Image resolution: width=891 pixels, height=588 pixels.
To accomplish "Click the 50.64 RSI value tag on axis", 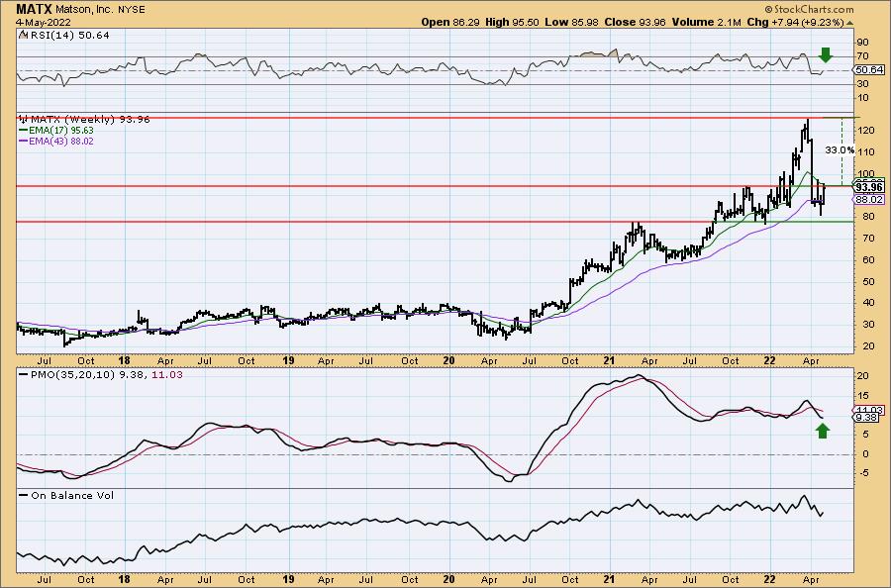I will tap(869, 70).
